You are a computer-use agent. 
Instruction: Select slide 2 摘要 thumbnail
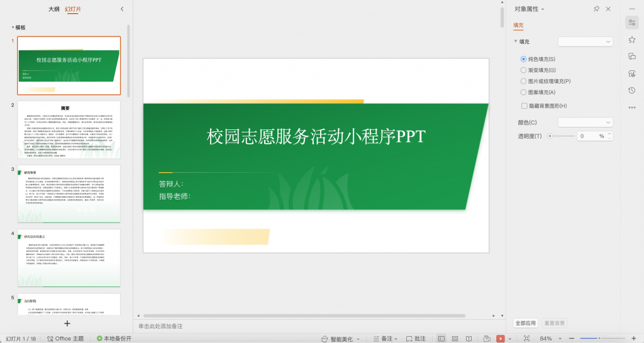point(69,129)
